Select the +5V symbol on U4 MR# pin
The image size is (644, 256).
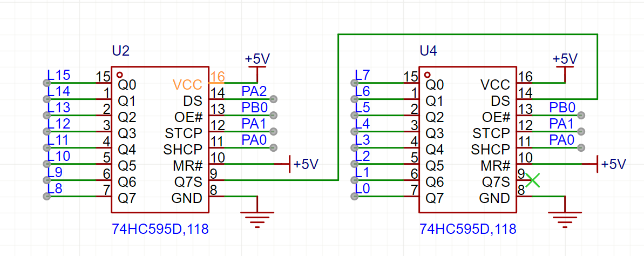coord(612,164)
